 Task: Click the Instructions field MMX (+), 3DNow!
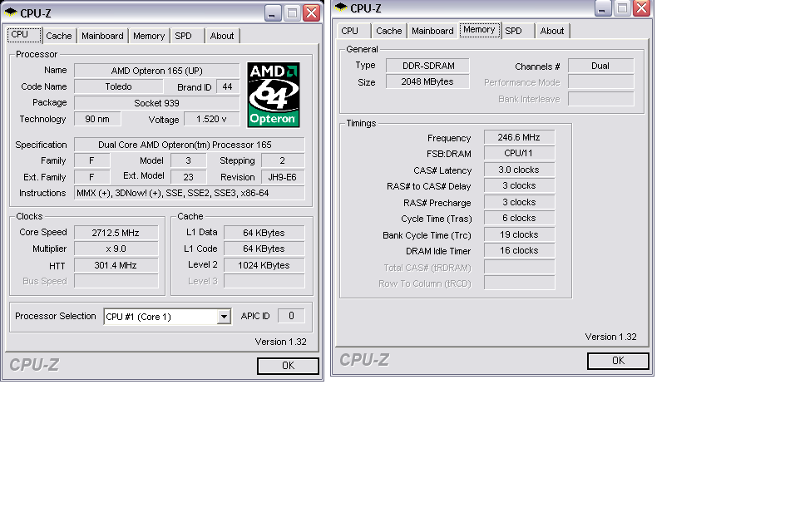pyautogui.click(x=190, y=194)
